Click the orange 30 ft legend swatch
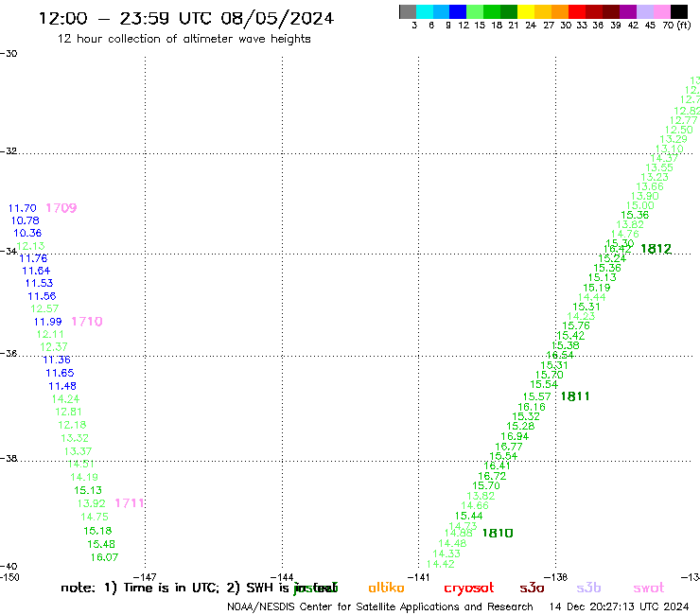 (x=560, y=11)
